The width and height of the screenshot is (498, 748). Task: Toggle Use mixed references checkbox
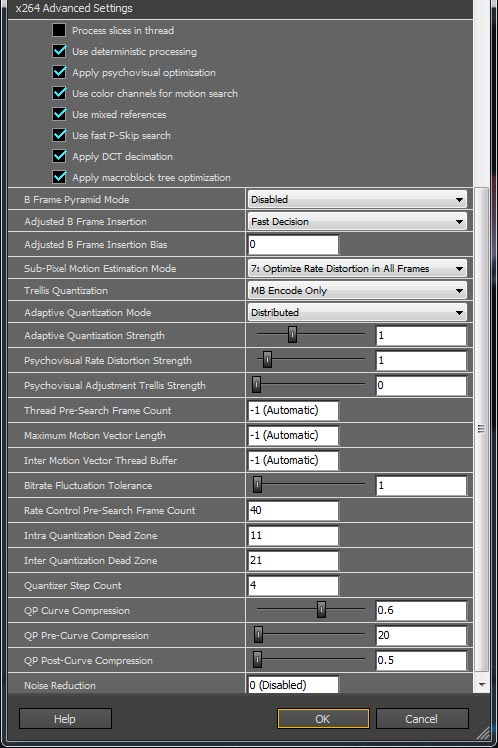59,114
